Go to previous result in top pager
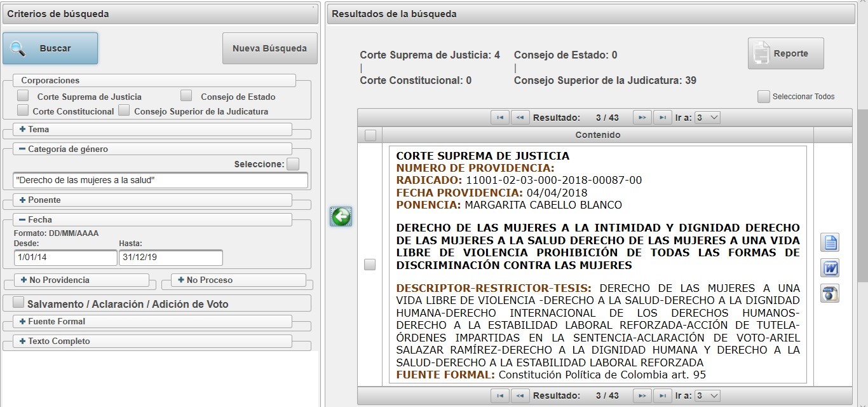This screenshot has height=407, width=868. [520, 118]
